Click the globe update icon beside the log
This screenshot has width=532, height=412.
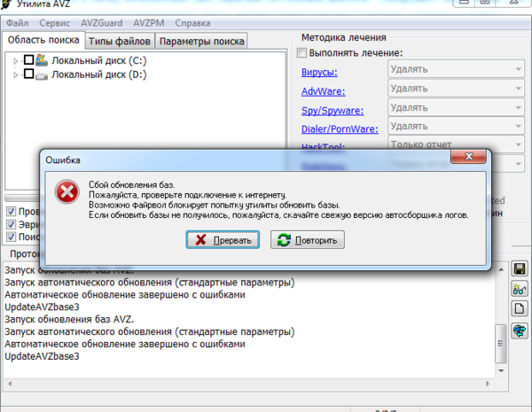520,330
